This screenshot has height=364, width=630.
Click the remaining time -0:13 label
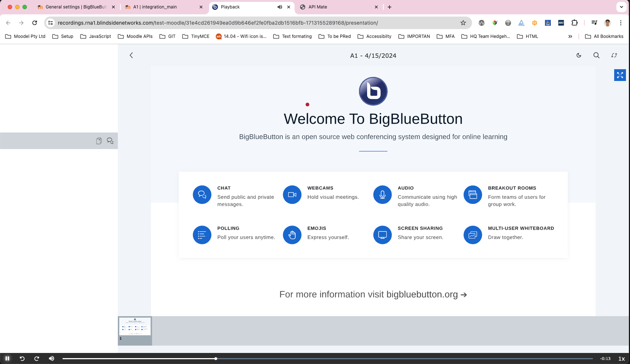tap(605, 358)
